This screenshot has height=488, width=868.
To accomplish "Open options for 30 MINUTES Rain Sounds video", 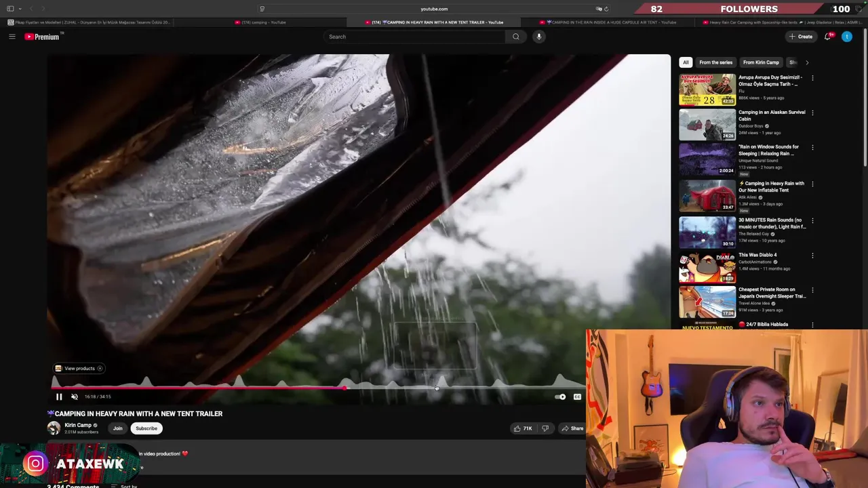I will pos(812,221).
